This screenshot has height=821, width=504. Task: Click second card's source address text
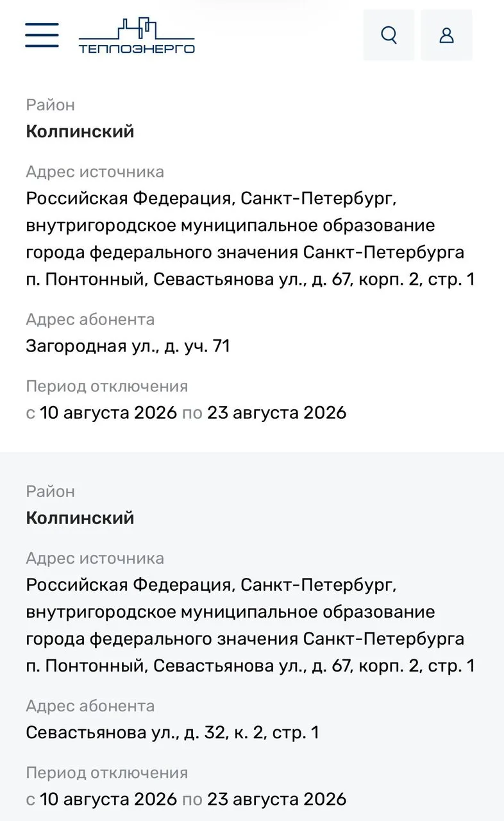251,626
